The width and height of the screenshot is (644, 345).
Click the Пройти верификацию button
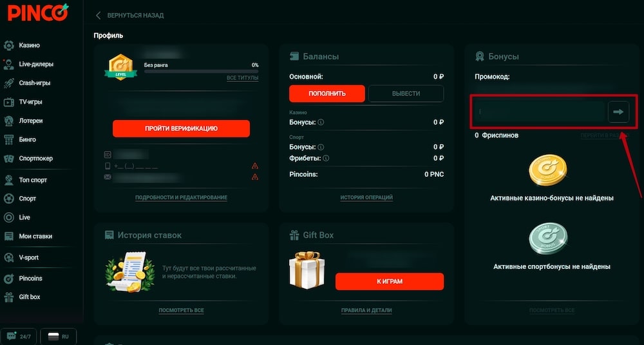(181, 128)
